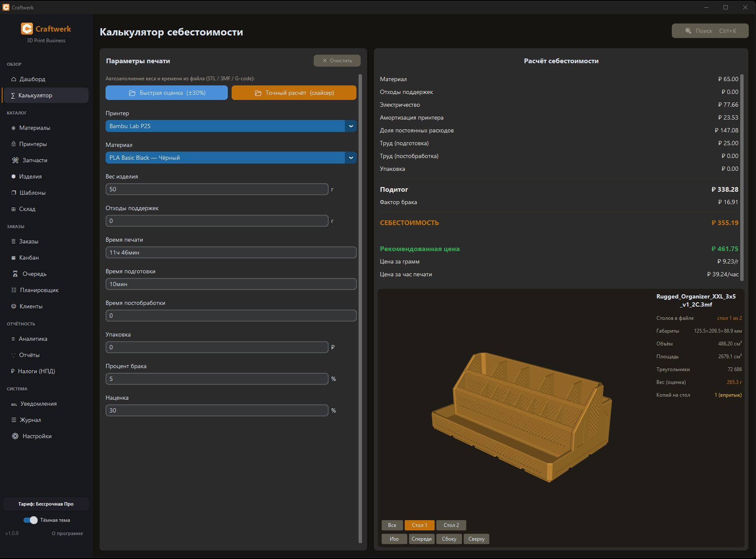The image size is (756, 559).
Task: Select the Сверху top view
Action: coord(476,539)
